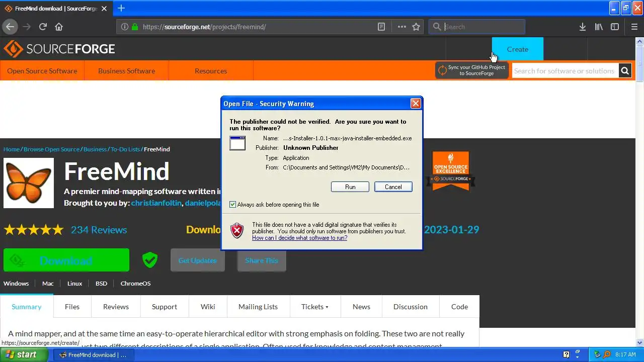Click the green Download button
This screenshot has width=644, height=362.
click(66, 260)
